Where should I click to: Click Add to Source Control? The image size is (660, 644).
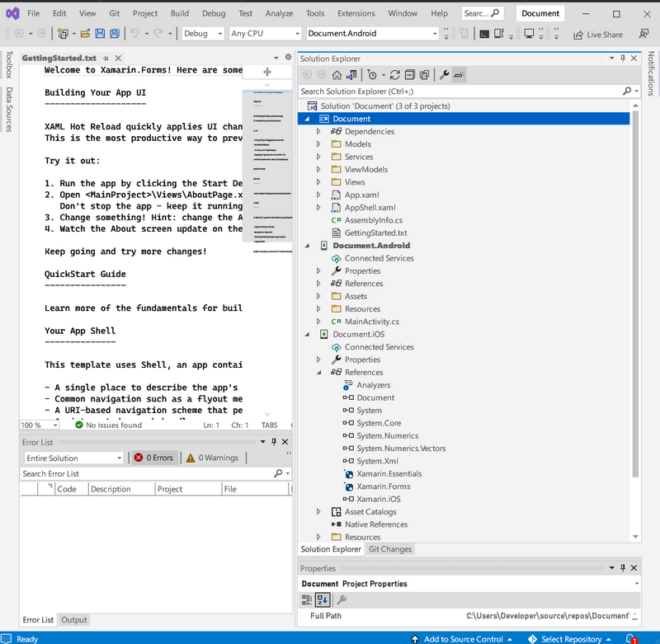coord(462,639)
